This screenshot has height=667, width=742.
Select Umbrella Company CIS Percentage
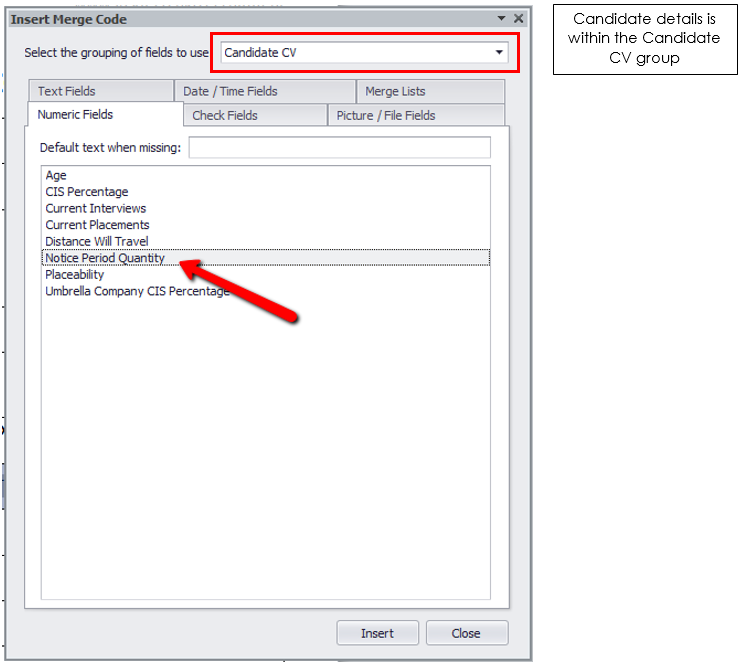click(x=137, y=291)
